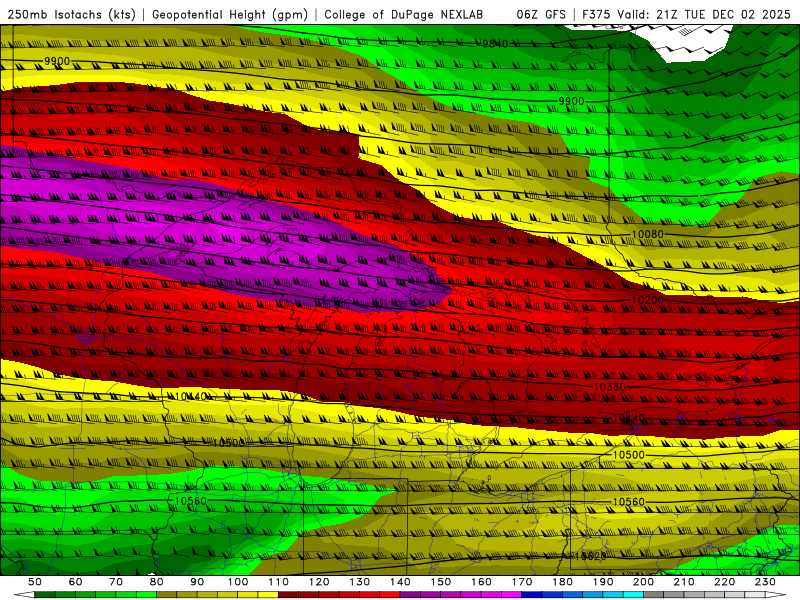800x600 pixels.
Task: Click the 9900 contour label in the yellow band
Action: [x=57, y=61]
